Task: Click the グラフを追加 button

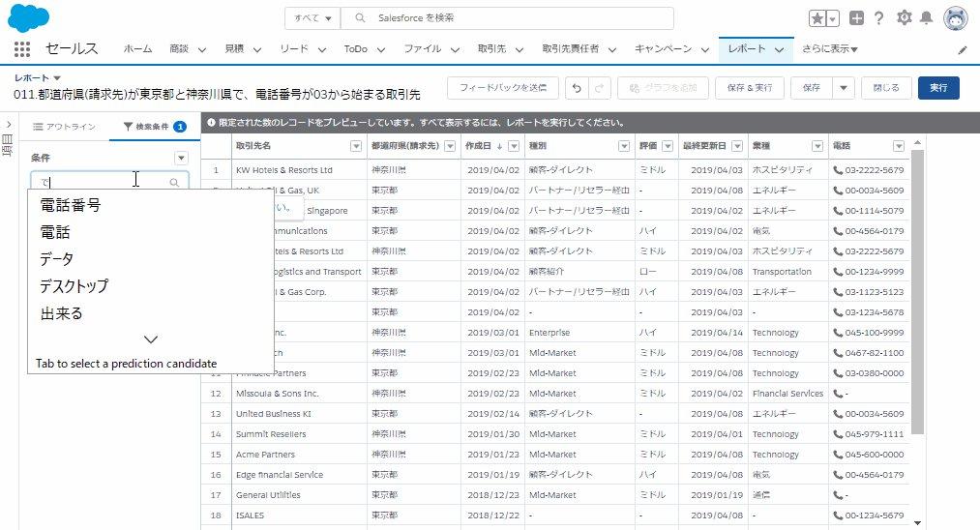Action: click(x=663, y=88)
